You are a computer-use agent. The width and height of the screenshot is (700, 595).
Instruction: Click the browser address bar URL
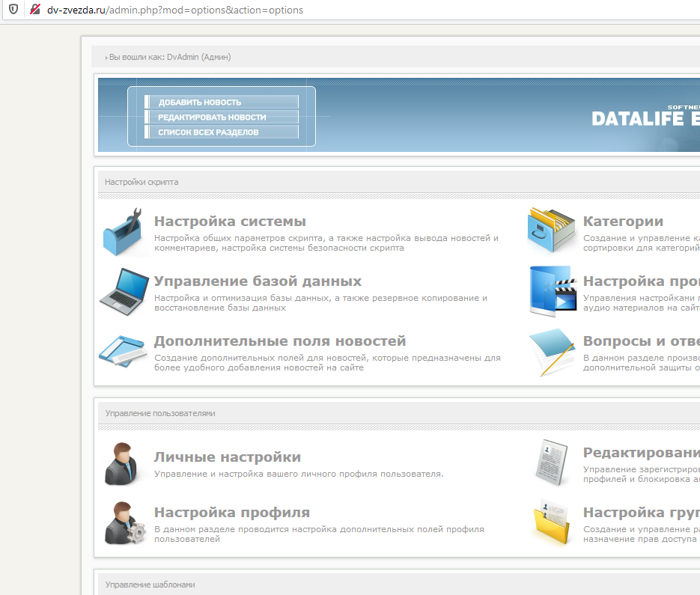175,10
